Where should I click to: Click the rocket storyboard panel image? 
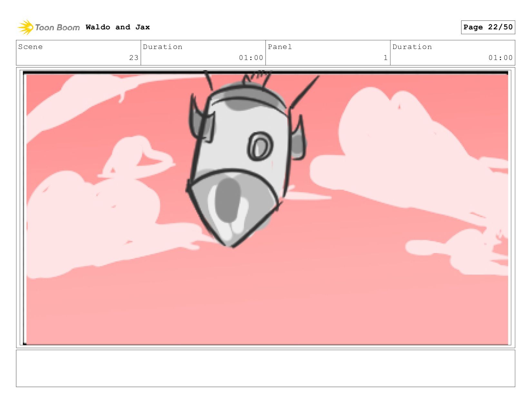click(266, 208)
